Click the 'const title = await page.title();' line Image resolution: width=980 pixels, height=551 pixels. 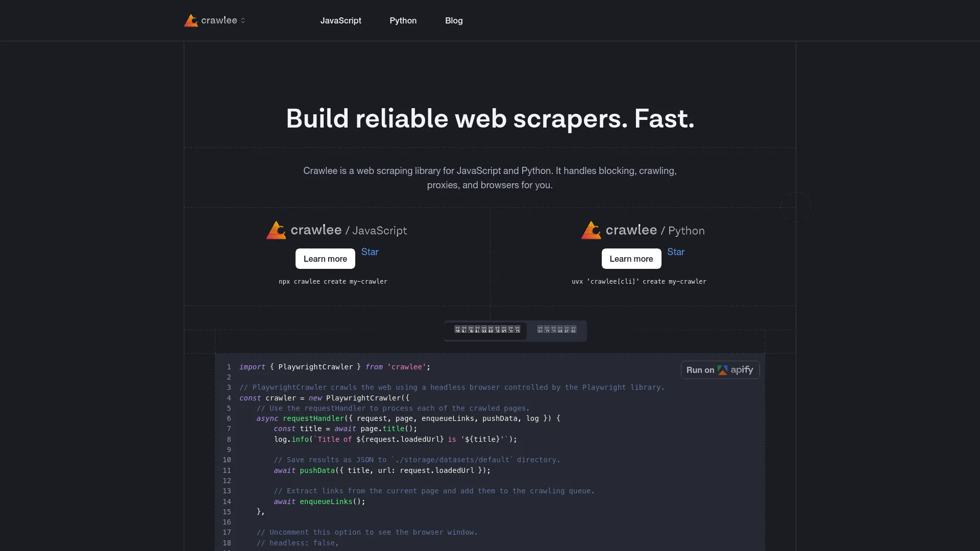(x=346, y=429)
